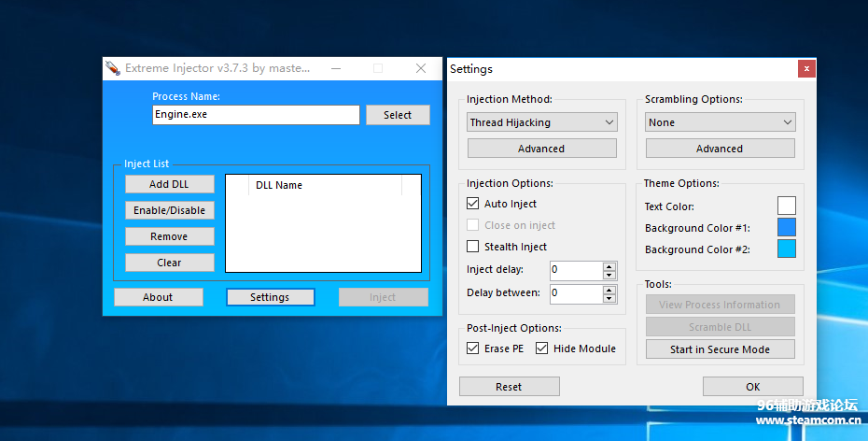The height and width of the screenshot is (441, 868).
Task: Close the Extreme Injector window
Action: (421, 68)
